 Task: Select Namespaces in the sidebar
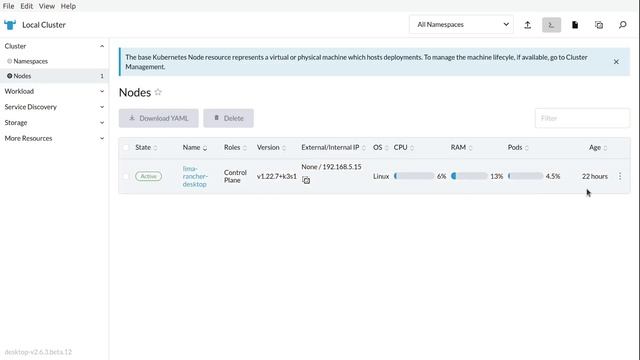tap(30, 61)
